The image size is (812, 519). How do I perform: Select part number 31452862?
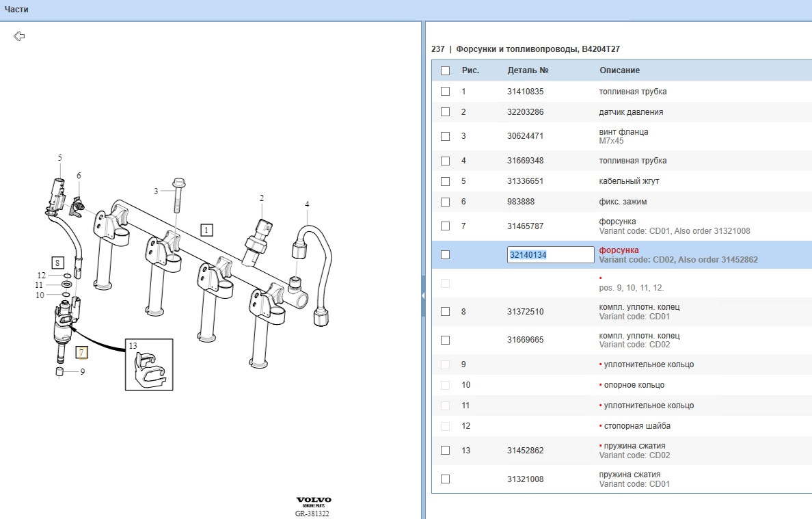(x=525, y=450)
